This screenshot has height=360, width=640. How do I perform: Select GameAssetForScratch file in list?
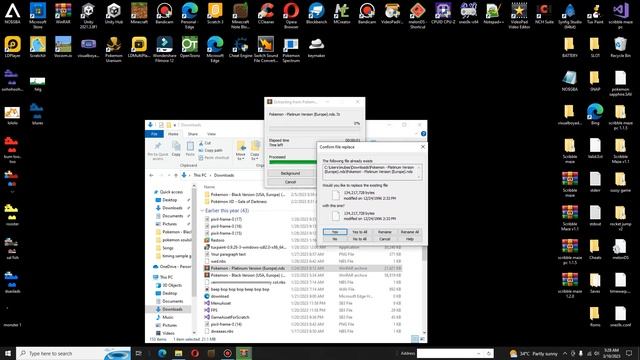(227, 317)
